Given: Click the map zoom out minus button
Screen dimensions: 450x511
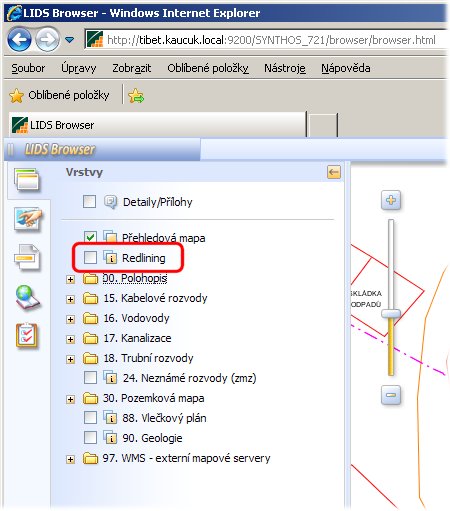Looking at the screenshot, I should [x=391, y=395].
